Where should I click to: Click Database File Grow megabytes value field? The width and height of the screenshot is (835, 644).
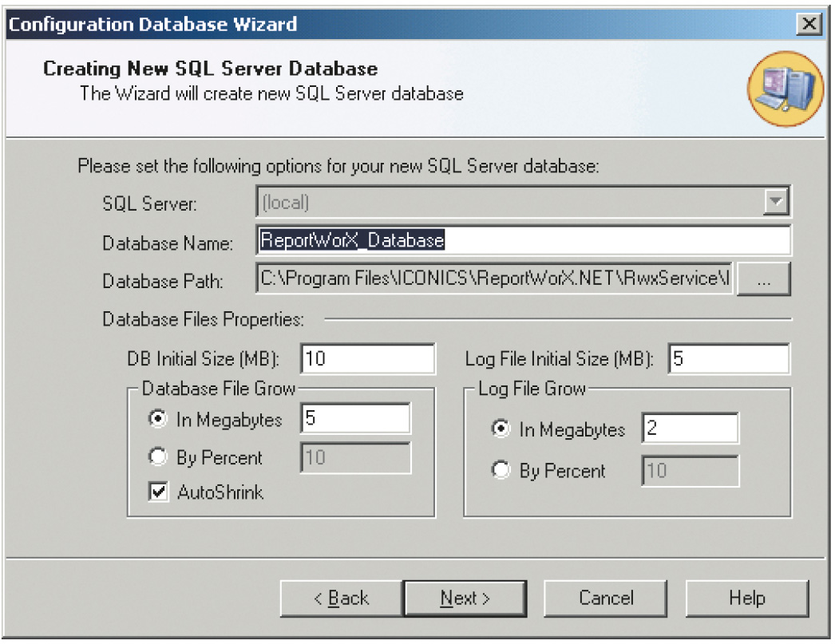click(355, 418)
